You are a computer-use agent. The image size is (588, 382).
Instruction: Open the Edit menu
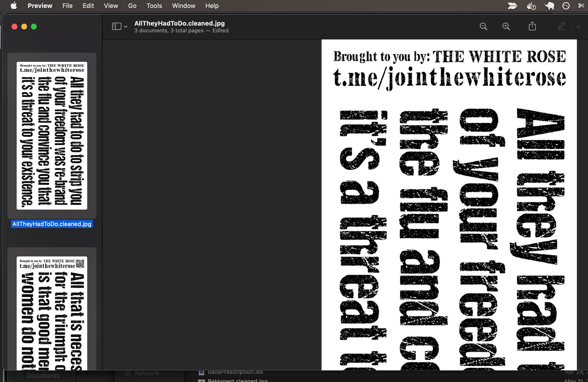[x=88, y=6]
